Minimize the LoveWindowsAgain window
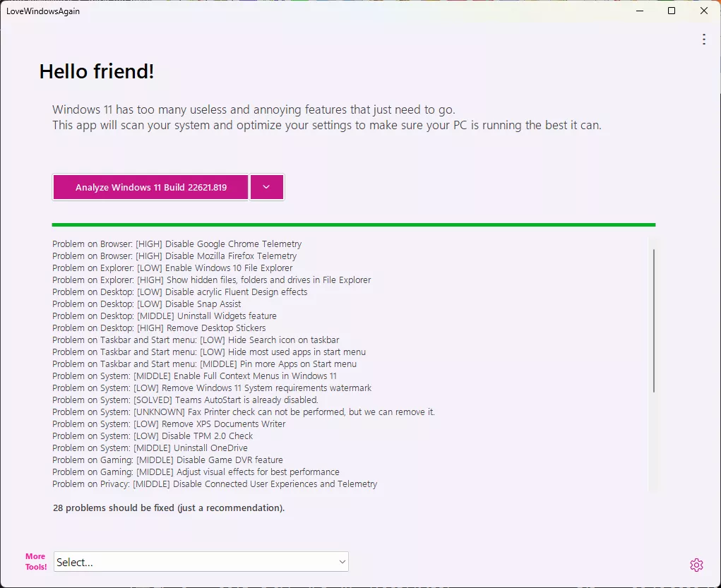The height and width of the screenshot is (588, 721). (639, 11)
